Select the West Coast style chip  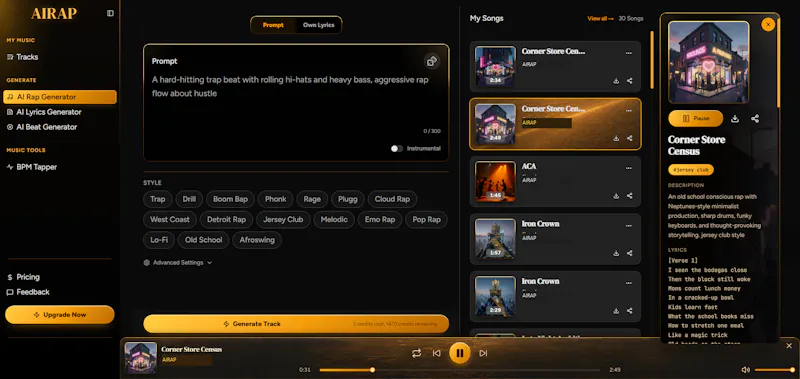[x=170, y=219]
